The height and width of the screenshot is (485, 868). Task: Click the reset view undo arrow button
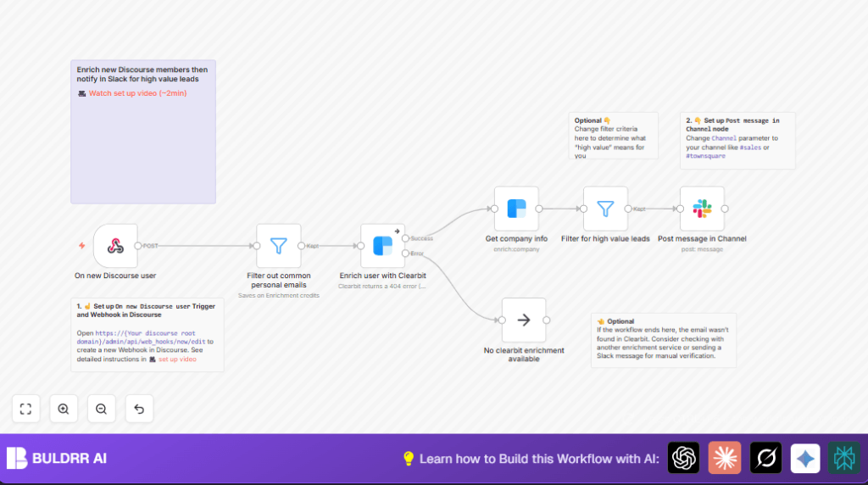click(x=139, y=410)
